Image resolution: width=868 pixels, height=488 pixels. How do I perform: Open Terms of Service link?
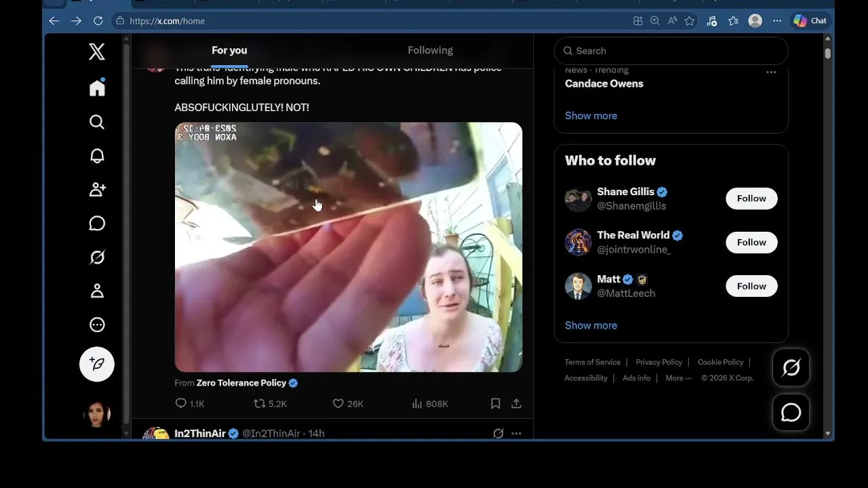593,362
